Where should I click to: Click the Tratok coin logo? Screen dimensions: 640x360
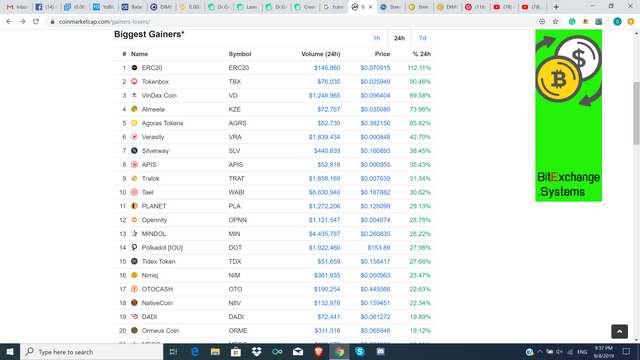point(134,179)
